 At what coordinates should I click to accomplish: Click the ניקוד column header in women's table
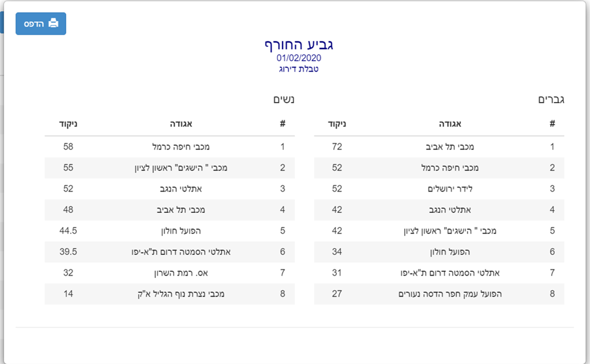[68, 124]
